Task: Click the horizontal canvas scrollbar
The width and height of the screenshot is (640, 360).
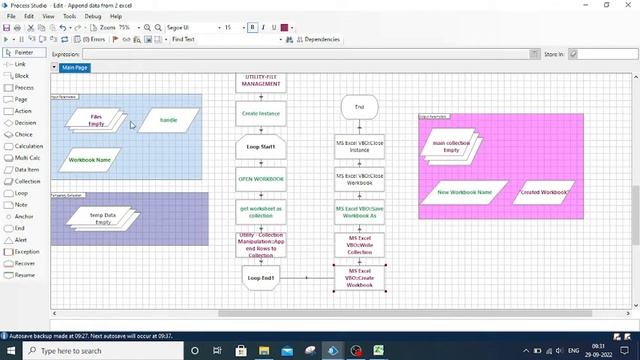Action: [405, 313]
